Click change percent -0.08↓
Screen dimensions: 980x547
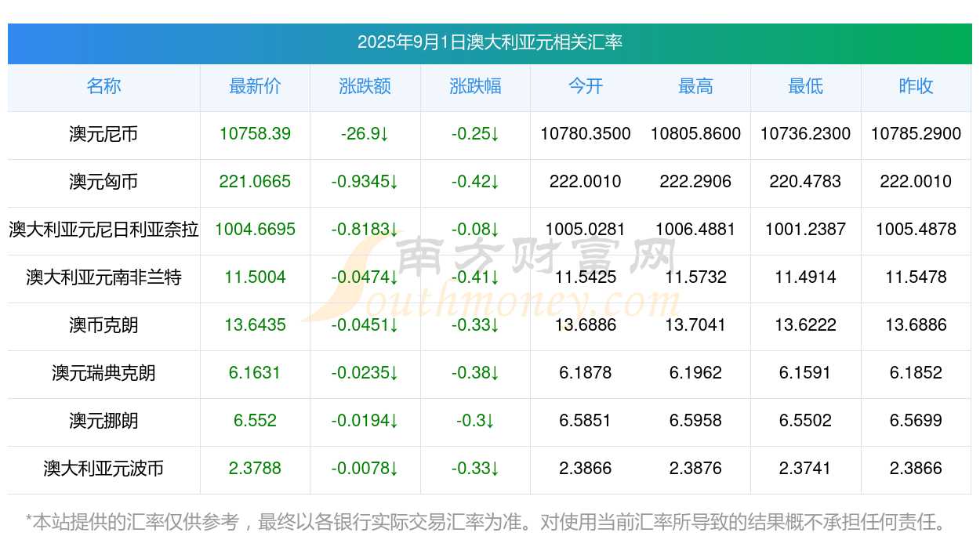coord(475,230)
